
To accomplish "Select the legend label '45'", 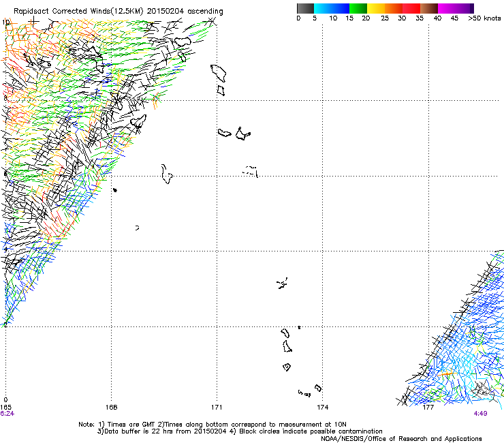I will pos(454,18).
